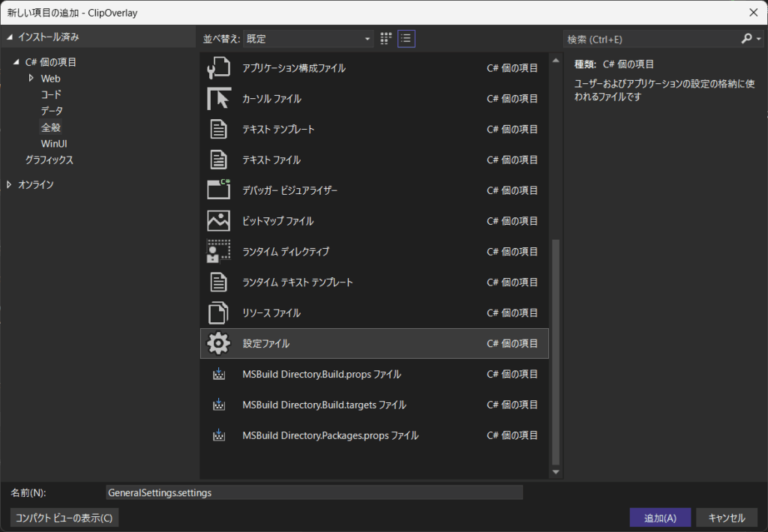The image size is (768, 532).
Task: Select the application configuration file icon
Action: (x=218, y=67)
